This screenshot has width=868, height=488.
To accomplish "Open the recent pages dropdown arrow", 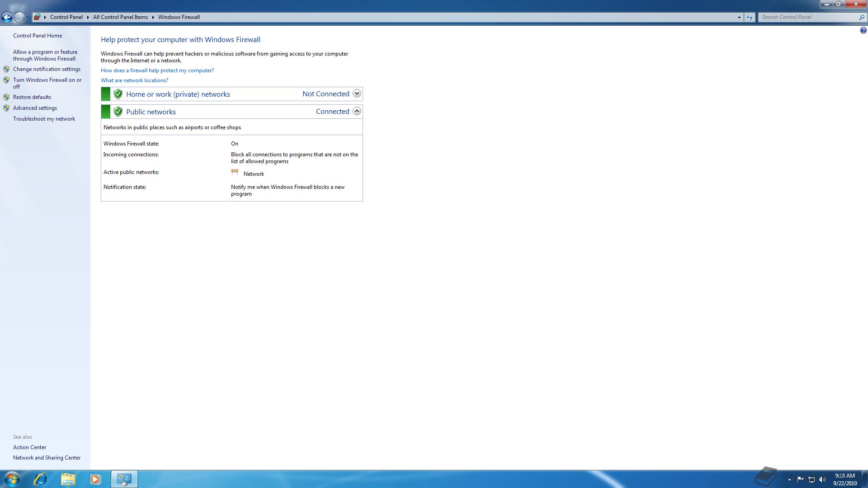I will pos(28,18).
